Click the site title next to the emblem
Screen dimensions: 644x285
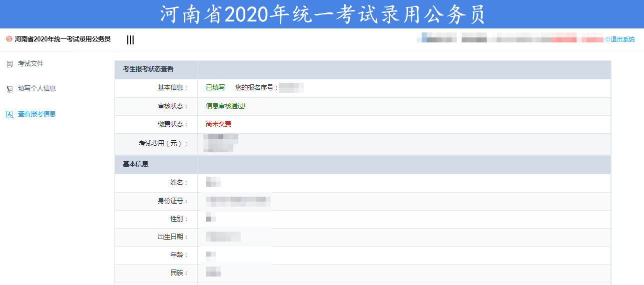[x=62, y=39]
